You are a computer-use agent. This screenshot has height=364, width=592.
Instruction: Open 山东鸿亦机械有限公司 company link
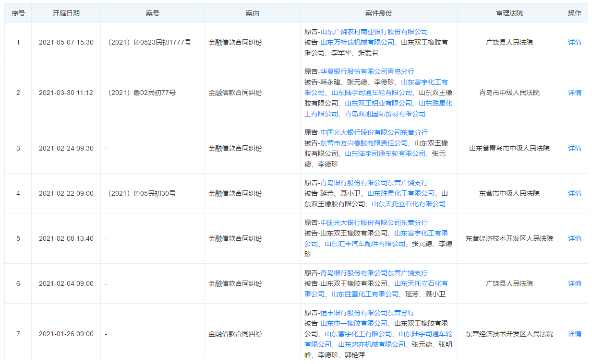click(x=372, y=344)
